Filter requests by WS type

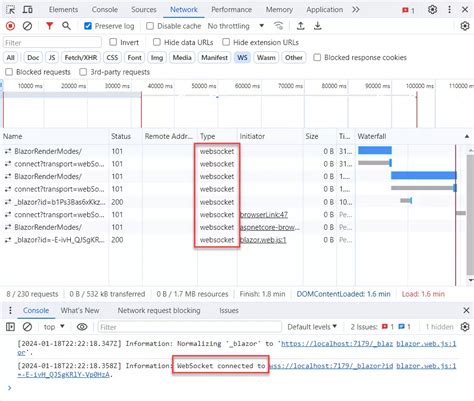click(242, 57)
